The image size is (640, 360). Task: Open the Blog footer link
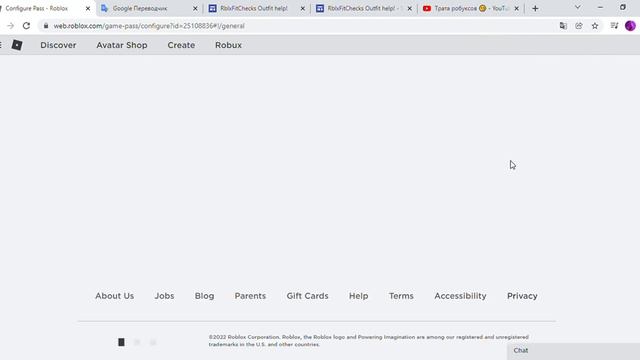point(204,296)
